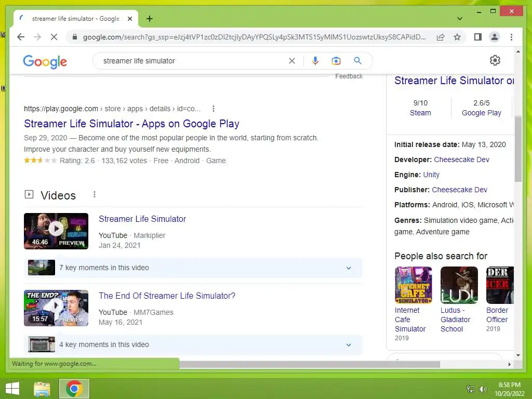Click 133,162 votes rating text
The width and height of the screenshot is (532, 399).
click(x=124, y=161)
